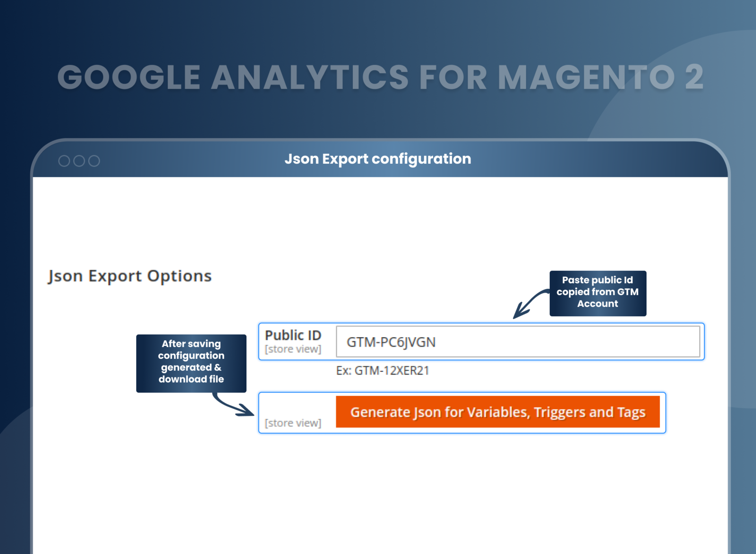Click '[store view]' beside the Generate Json button
This screenshot has width=756, height=554.
pyautogui.click(x=293, y=423)
